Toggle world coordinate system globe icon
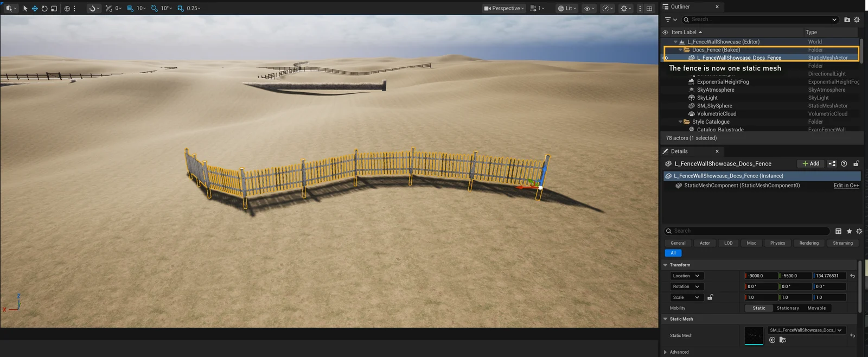This screenshot has height=357, width=868. click(67, 8)
